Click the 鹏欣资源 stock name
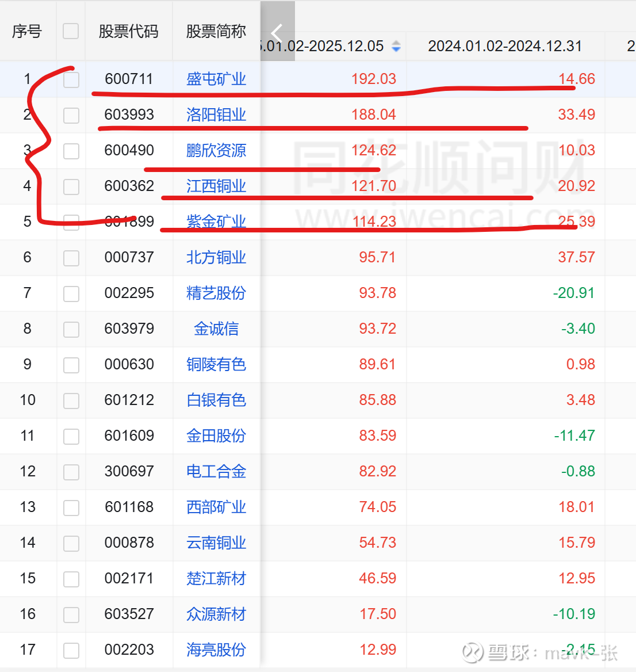This screenshot has height=672, width=636. click(x=216, y=150)
